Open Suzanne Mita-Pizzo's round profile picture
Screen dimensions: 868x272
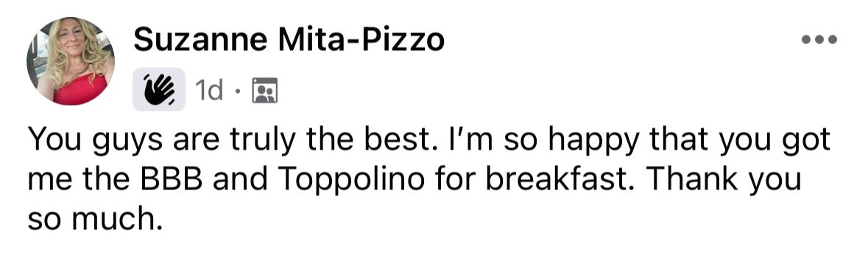(x=70, y=60)
